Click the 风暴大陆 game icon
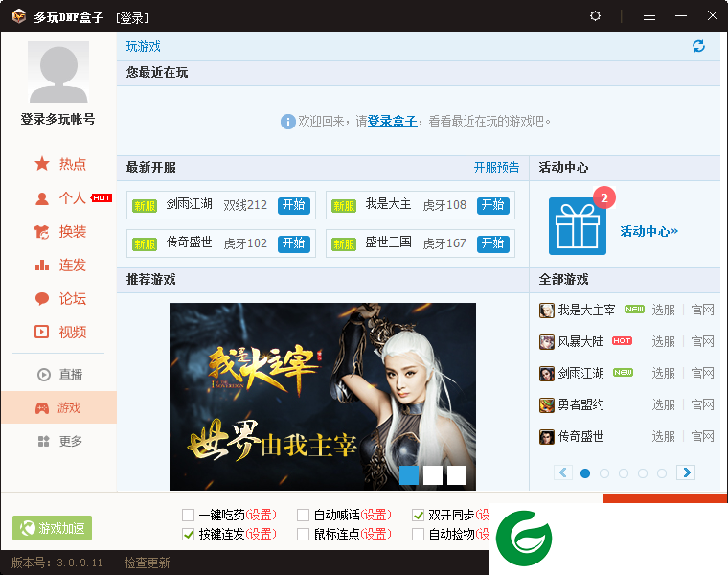This screenshot has height=575, width=728. coord(546,342)
